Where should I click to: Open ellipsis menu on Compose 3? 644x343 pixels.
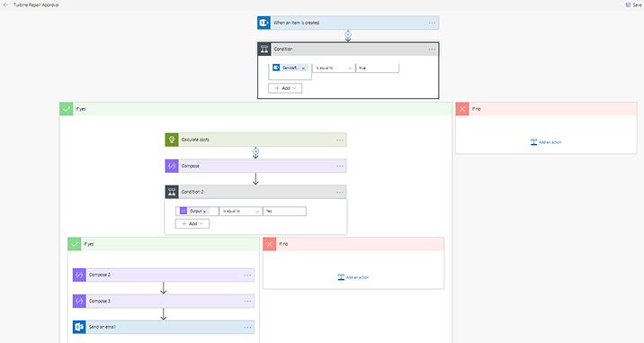[x=247, y=301]
